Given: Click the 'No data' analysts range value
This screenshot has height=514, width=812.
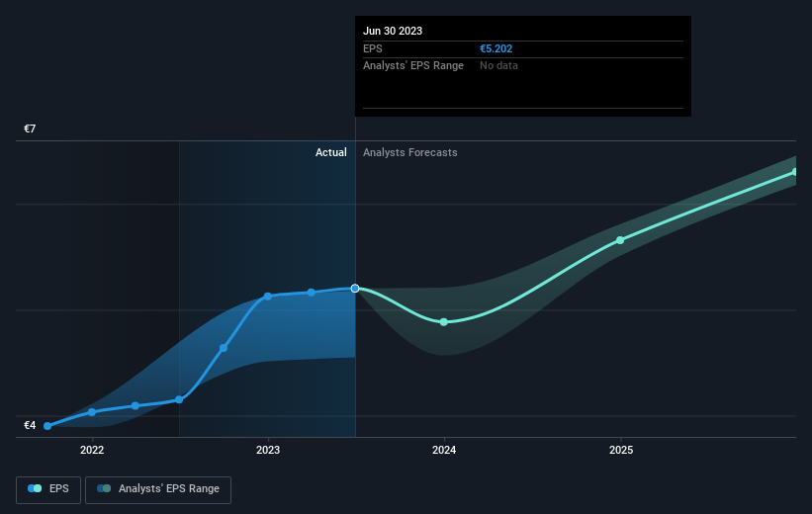Looking at the screenshot, I should 498,66.
